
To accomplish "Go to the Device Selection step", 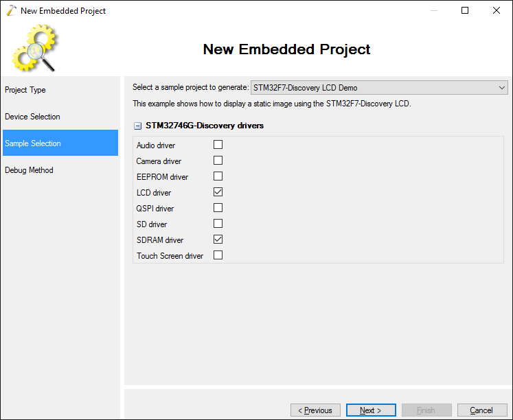I will tap(60, 117).
